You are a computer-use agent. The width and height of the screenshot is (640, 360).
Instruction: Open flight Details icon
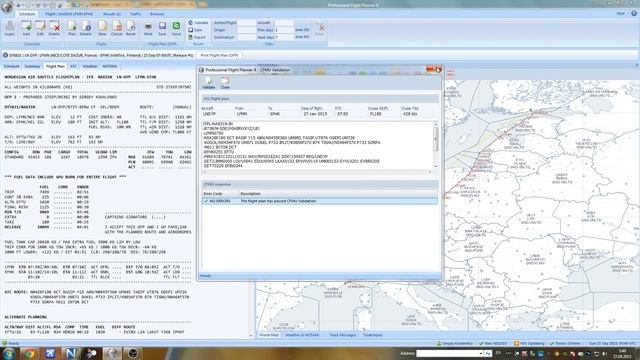click(x=86, y=28)
